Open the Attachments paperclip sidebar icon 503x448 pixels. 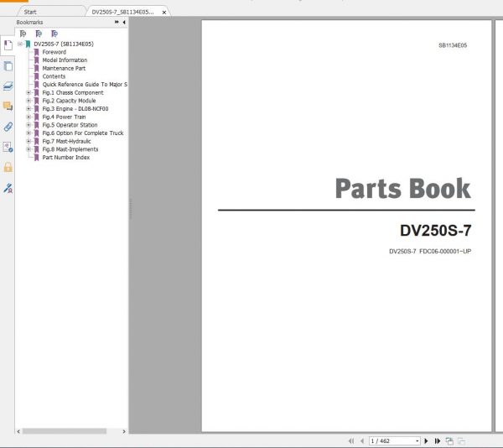(x=8, y=127)
